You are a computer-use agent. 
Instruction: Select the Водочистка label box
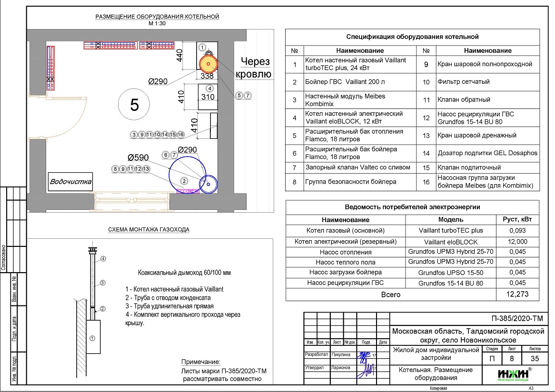pyautogui.click(x=71, y=181)
